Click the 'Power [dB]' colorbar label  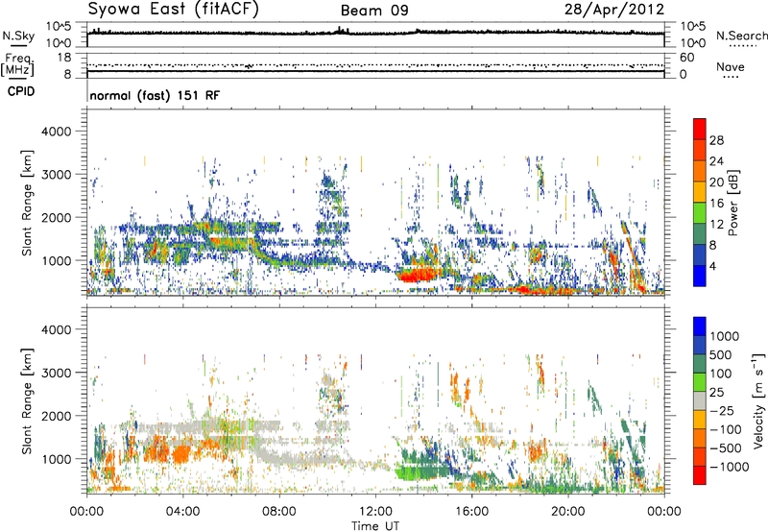pyautogui.click(x=732, y=203)
